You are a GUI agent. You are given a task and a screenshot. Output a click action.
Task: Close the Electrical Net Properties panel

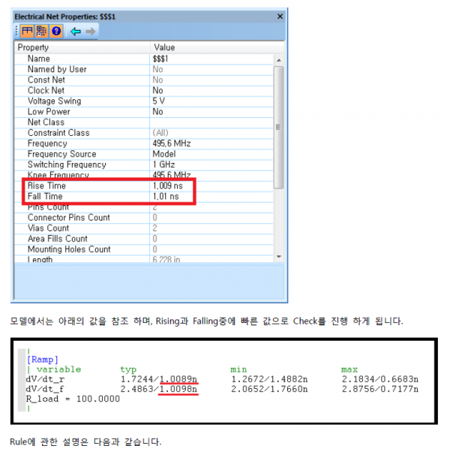(x=280, y=16)
